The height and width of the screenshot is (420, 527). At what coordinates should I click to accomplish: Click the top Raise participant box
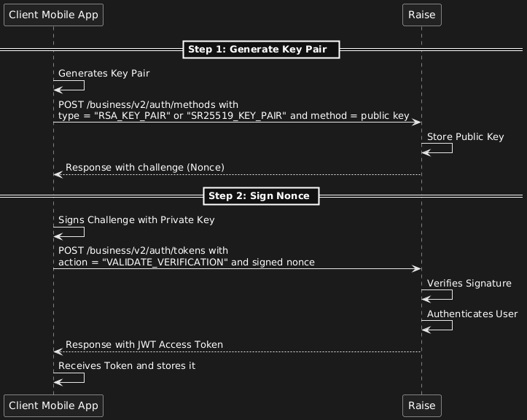tap(422, 14)
